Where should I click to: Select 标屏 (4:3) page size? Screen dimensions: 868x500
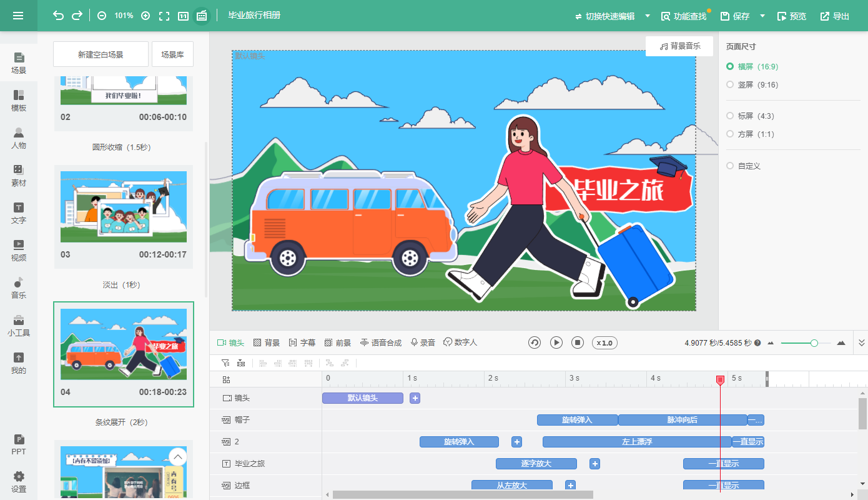751,116
